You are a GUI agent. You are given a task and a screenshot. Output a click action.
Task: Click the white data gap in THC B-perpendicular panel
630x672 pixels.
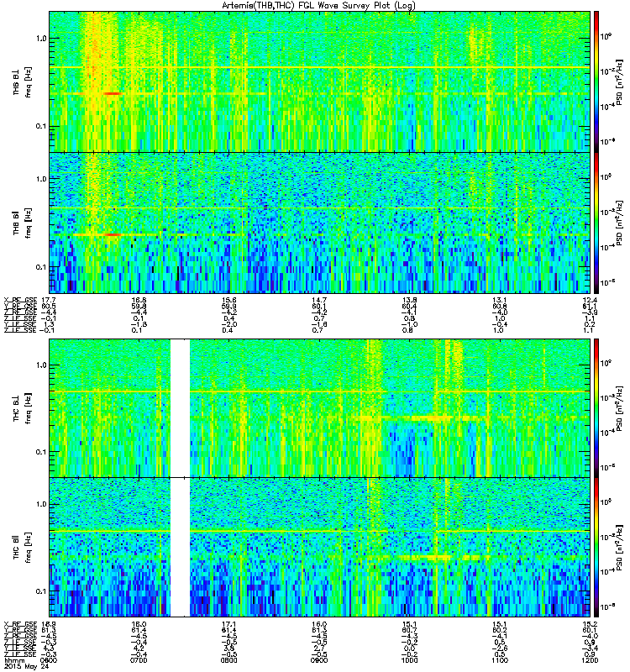tap(181, 408)
